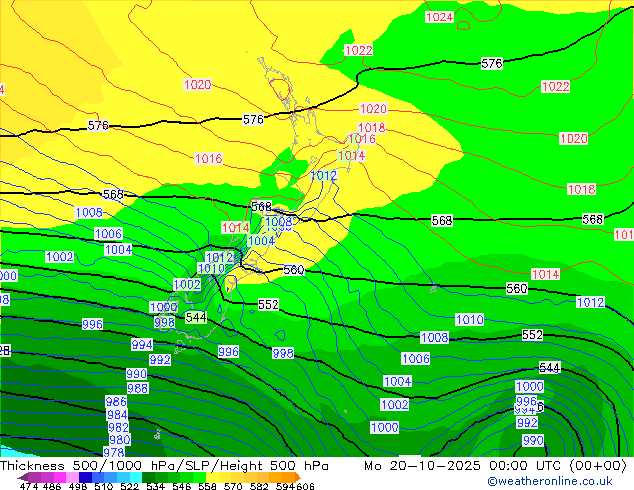The width and height of the screenshot is (634, 490).
Task: Click the blue 1010 label below blue 1012 near South Island
Action: [211, 268]
